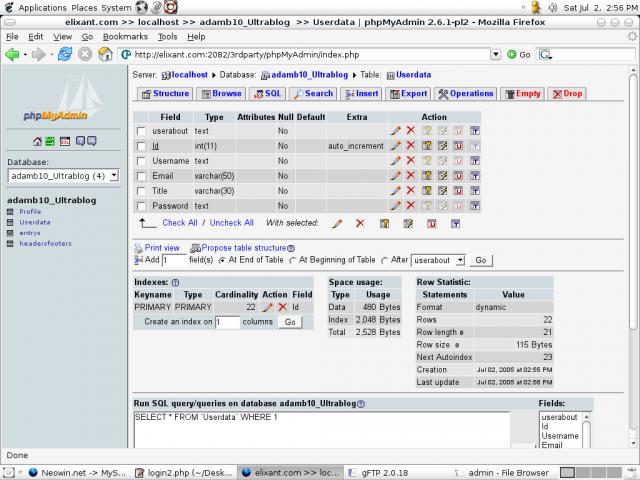Select At Beginning of Table radio button

292,260
